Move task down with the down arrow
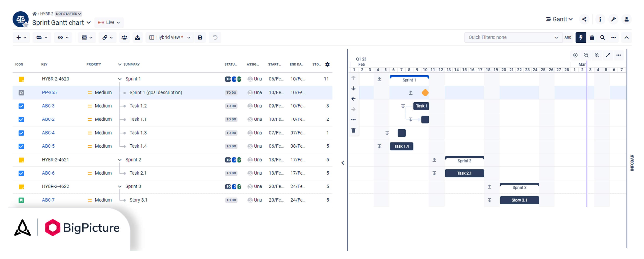 pyautogui.click(x=353, y=88)
